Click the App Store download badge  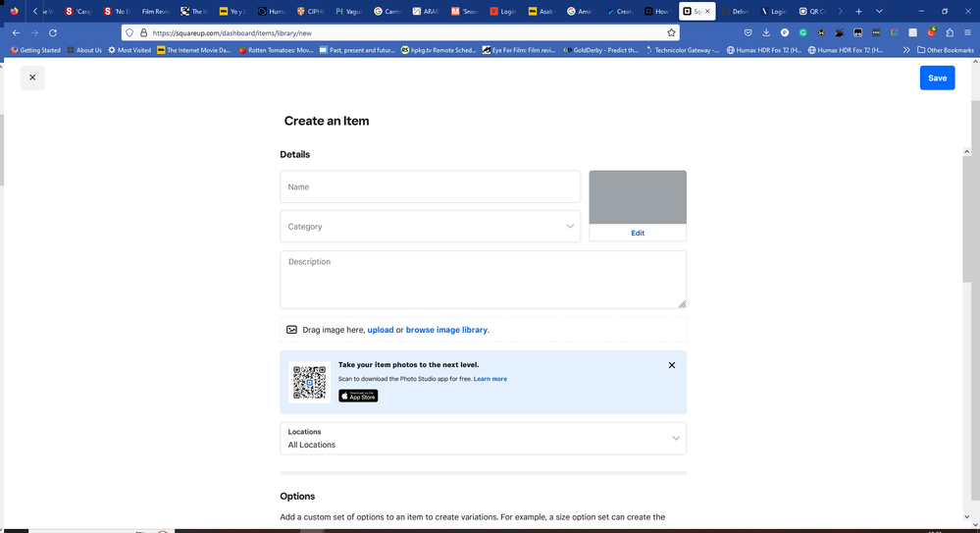[358, 396]
